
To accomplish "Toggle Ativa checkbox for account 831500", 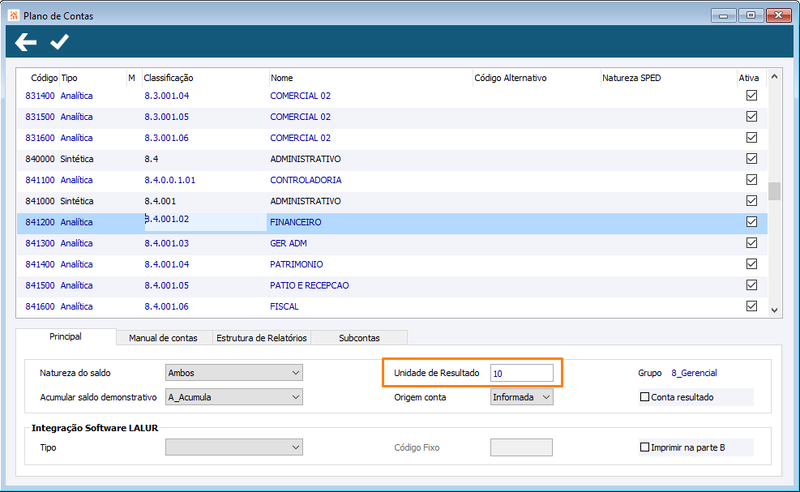I will (751, 116).
